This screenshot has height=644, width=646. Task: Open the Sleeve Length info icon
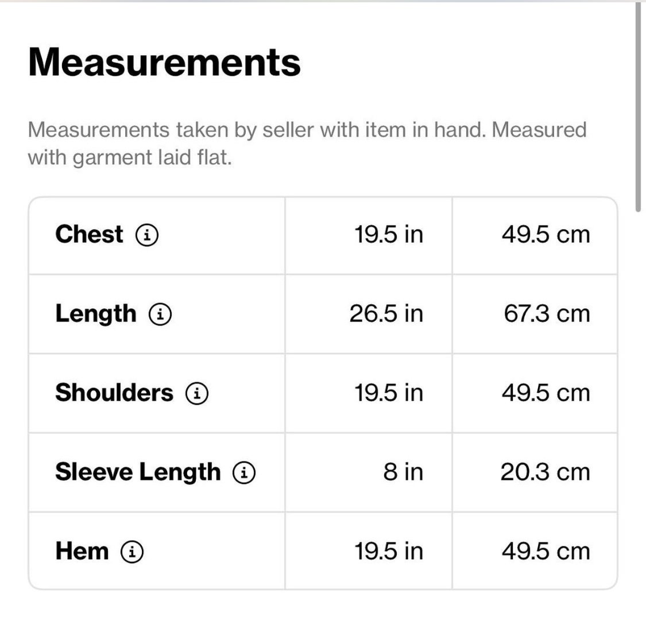pos(244,472)
